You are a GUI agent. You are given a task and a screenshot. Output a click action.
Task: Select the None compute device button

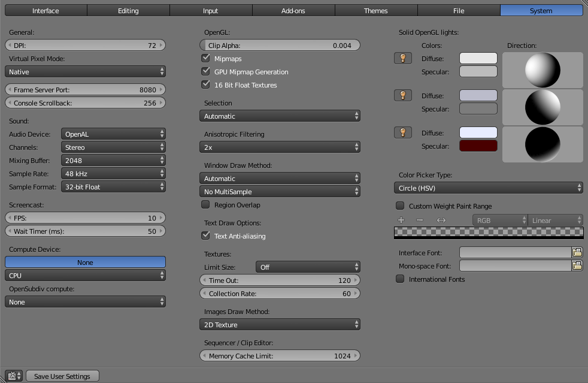[85, 262]
